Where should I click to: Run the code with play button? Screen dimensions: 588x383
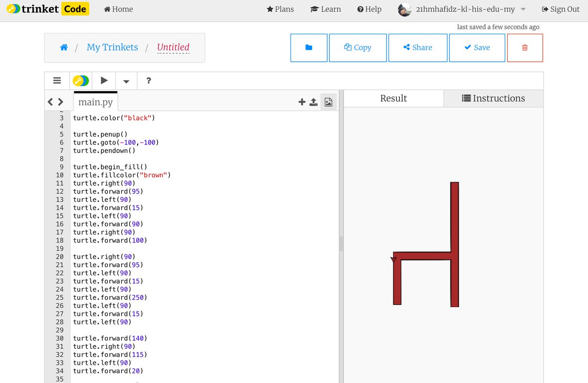(x=104, y=80)
